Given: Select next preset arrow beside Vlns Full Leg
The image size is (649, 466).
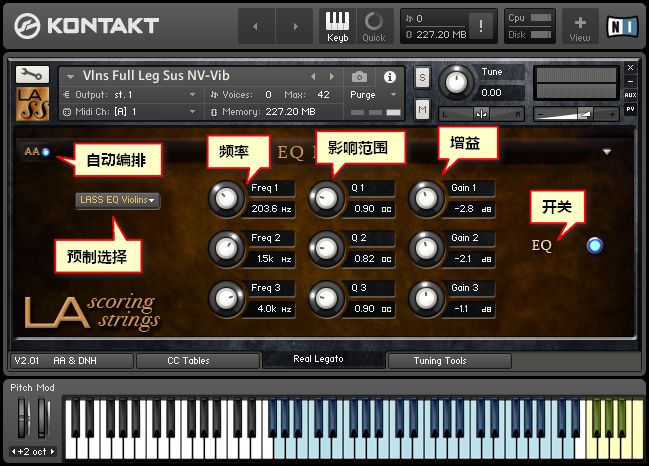Looking at the screenshot, I should tap(332, 77).
